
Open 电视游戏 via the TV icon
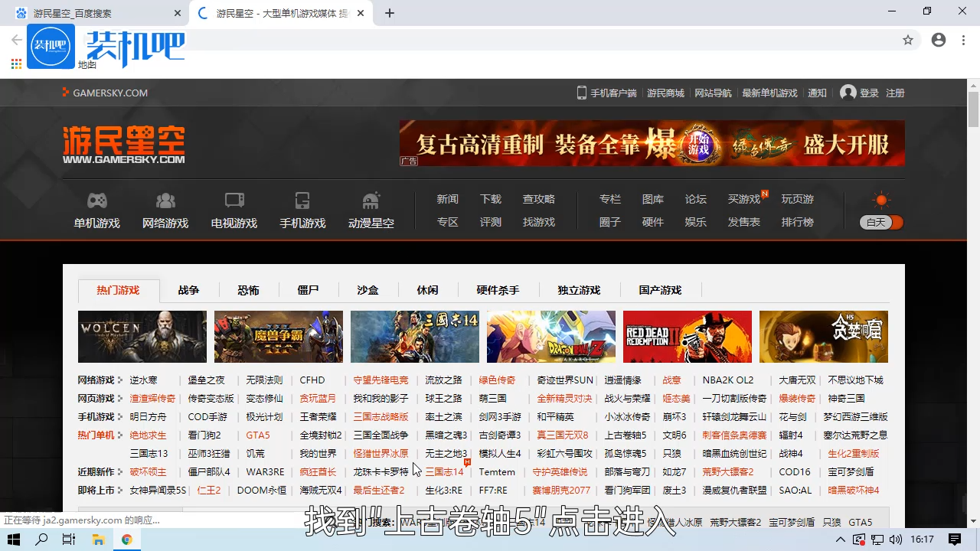(x=234, y=201)
